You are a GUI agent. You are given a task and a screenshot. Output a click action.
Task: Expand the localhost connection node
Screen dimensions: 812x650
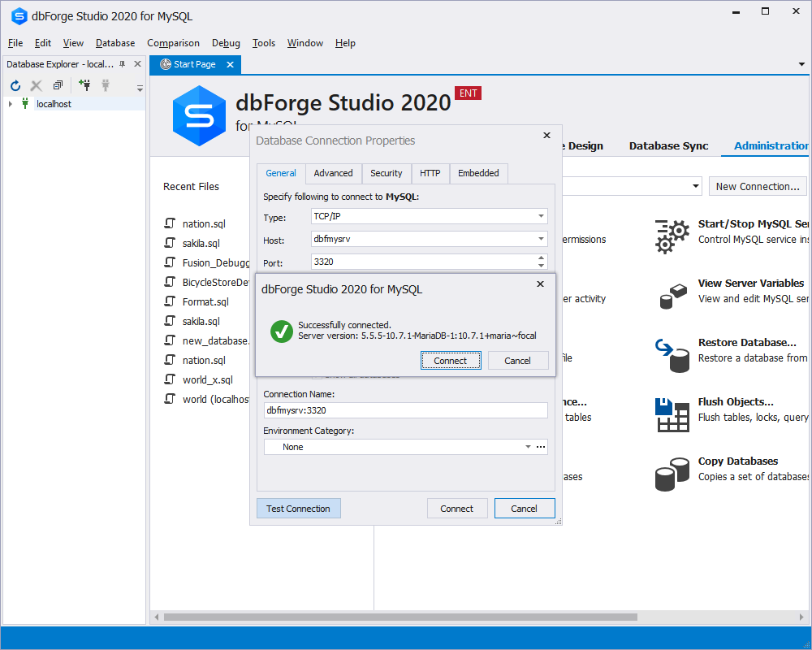pos(11,104)
